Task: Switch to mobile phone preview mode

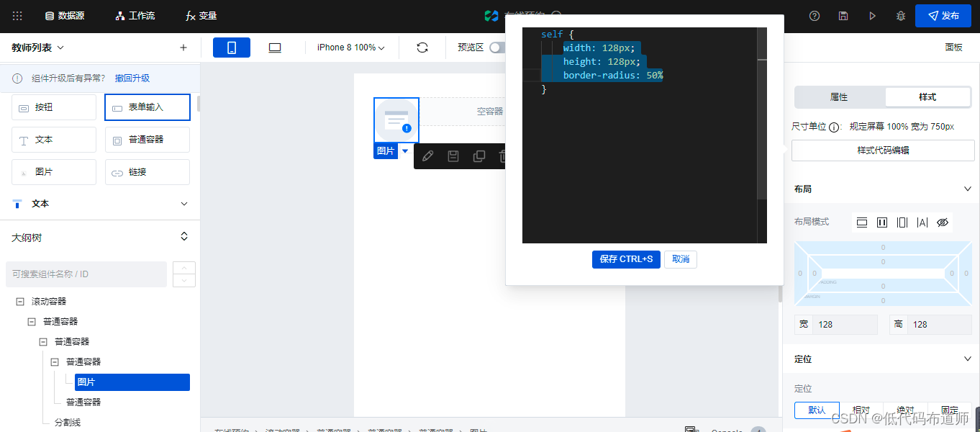Action: (x=232, y=48)
